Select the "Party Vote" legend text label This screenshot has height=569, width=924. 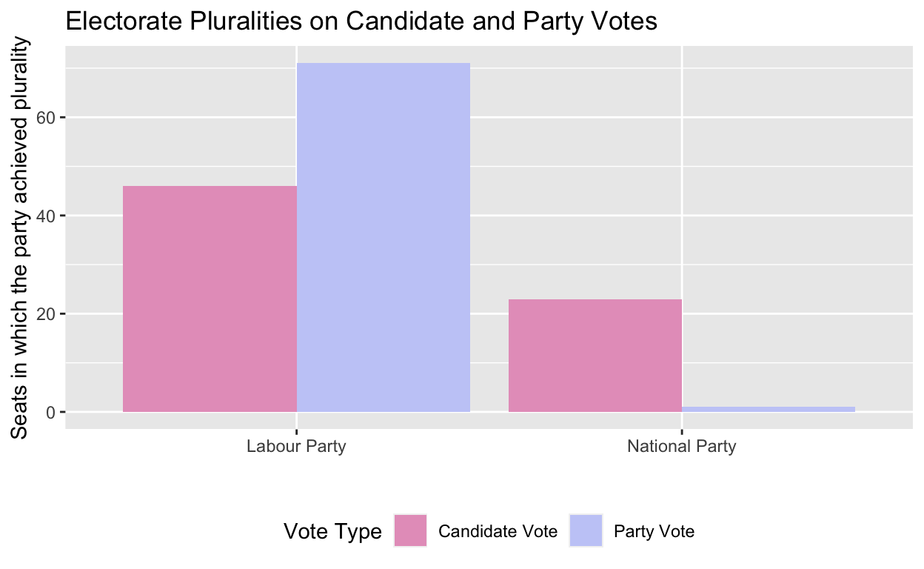coord(654,531)
